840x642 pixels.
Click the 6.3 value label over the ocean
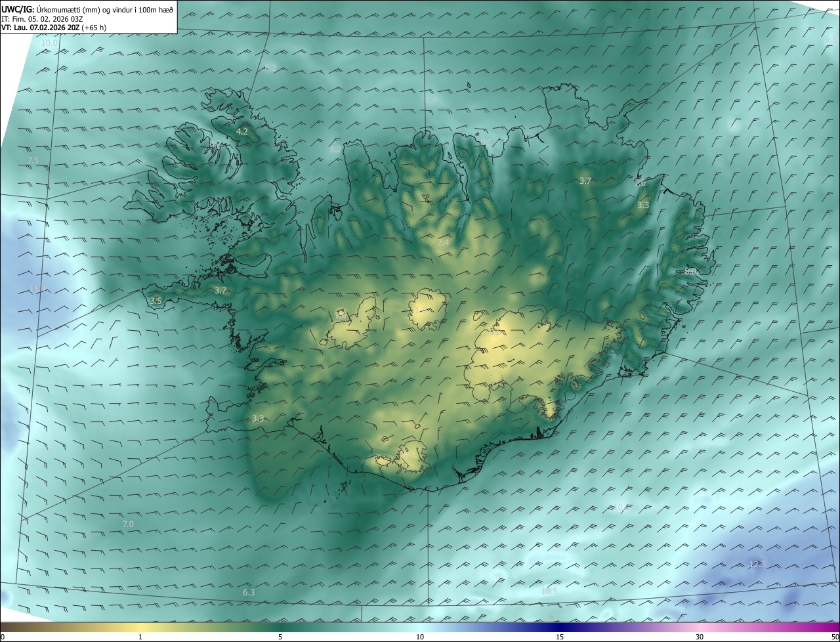point(249,593)
